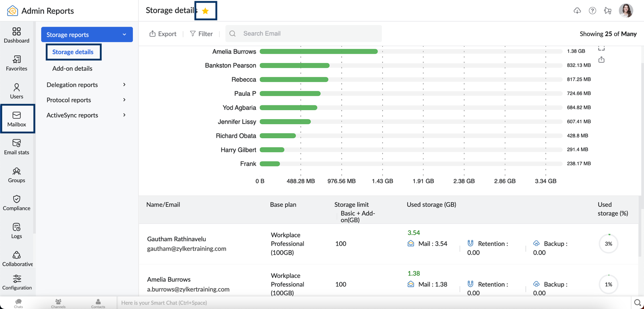Open the Logs section
The height and width of the screenshot is (309, 644).
[x=17, y=231]
